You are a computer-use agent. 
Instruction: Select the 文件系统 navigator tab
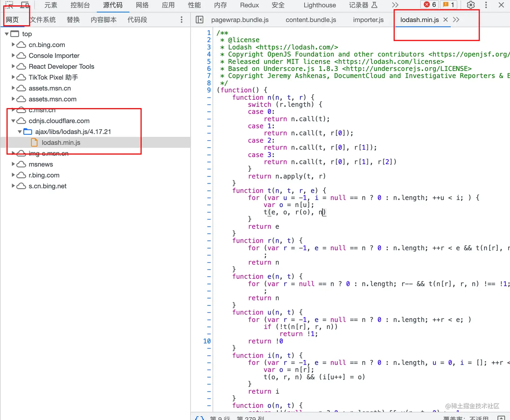click(x=43, y=20)
